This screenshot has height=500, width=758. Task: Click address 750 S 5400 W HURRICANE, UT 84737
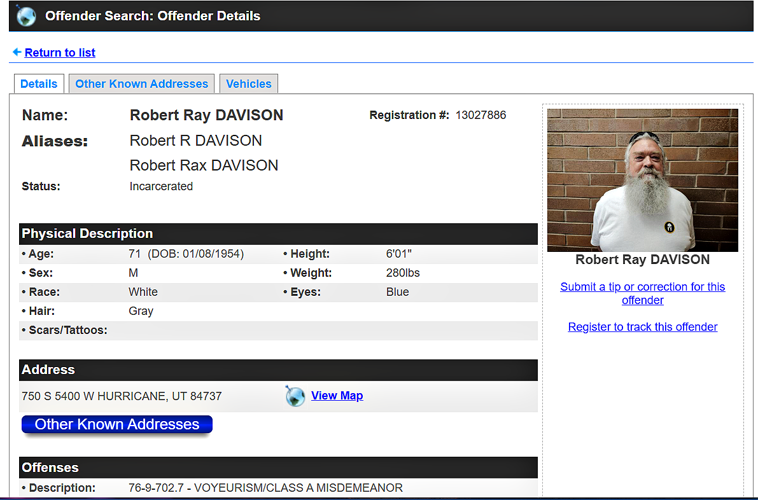point(121,396)
